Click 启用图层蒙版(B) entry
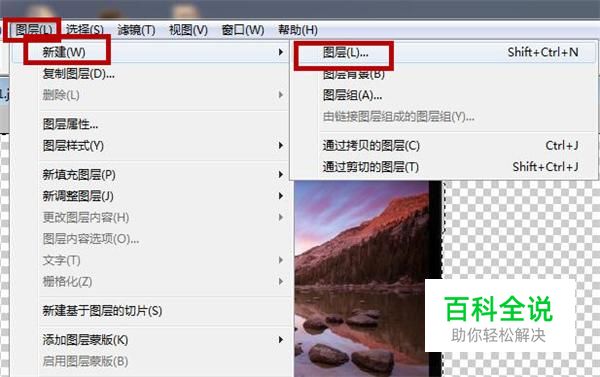 [x=85, y=361]
